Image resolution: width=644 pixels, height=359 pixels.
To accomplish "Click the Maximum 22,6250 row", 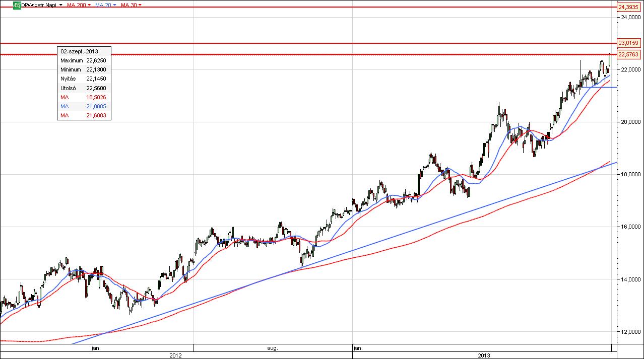I will pos(84,60).
